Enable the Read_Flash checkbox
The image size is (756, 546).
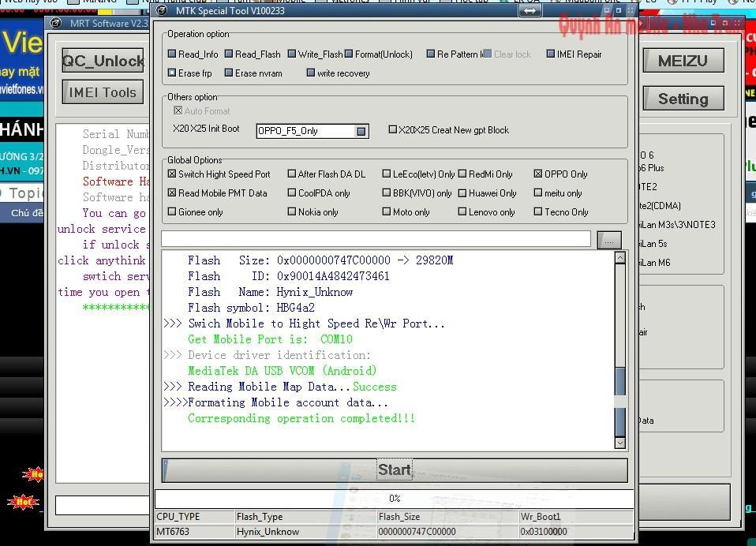tap(229, 54)
